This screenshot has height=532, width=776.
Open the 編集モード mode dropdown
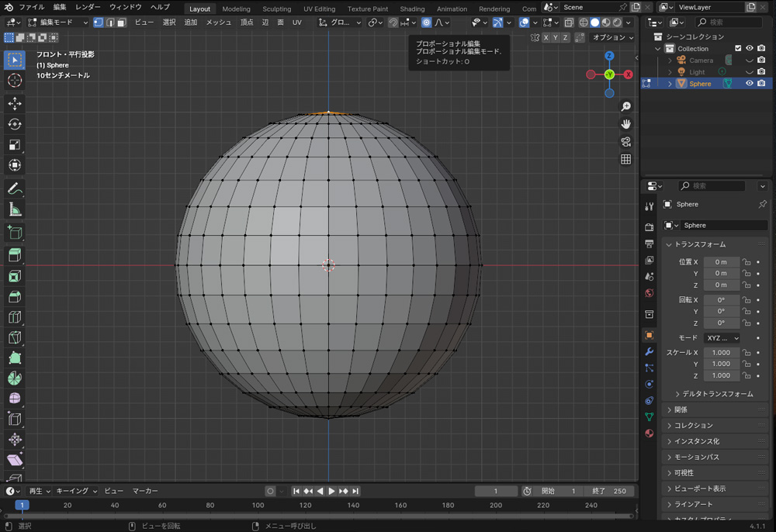(58, 22)
